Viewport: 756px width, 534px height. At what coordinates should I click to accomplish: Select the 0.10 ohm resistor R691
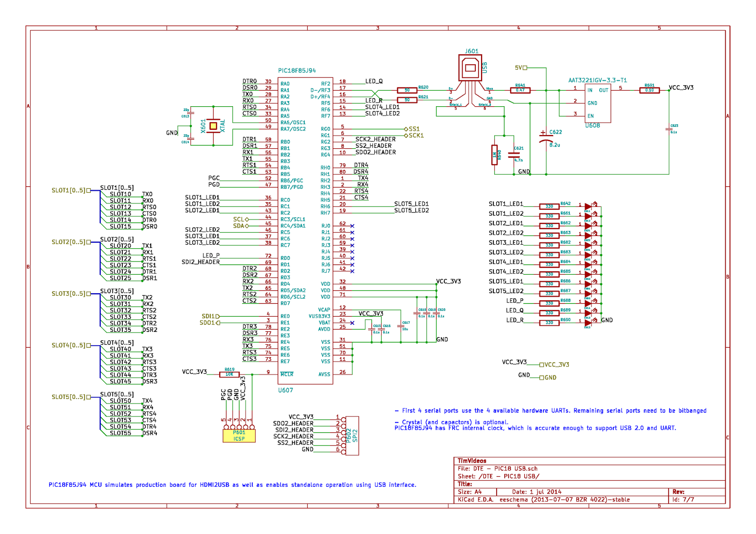pyautogui.click(x=650, y=90)
